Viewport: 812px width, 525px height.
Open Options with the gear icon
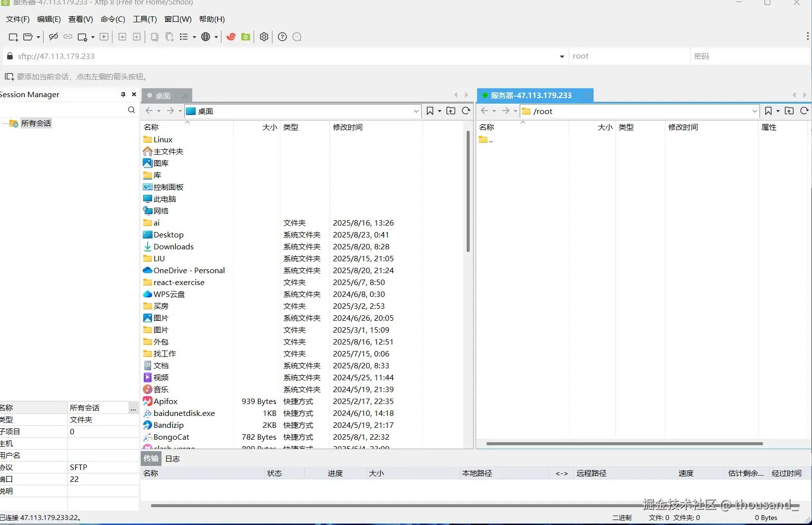[x=264, y=37]
